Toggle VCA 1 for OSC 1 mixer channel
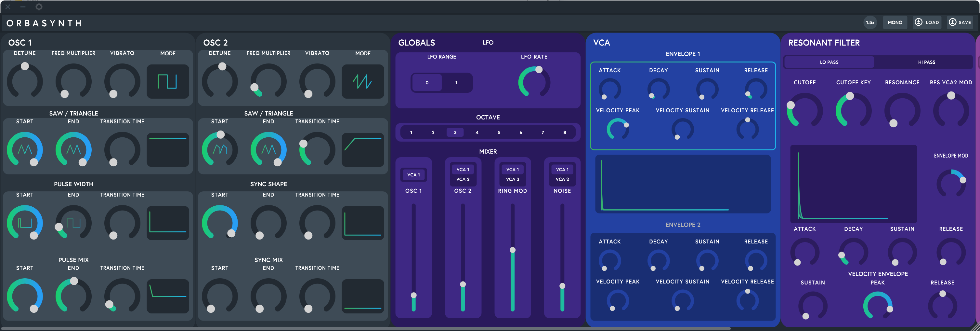 [413, 175]
